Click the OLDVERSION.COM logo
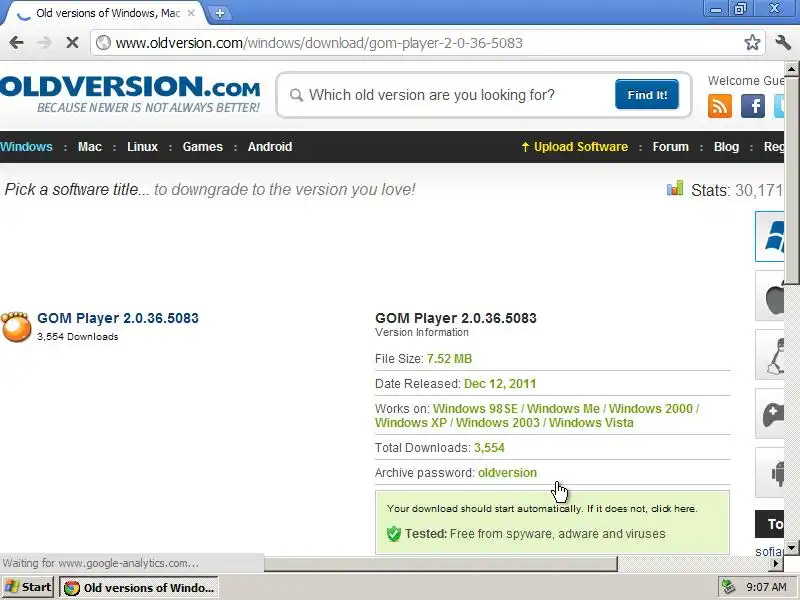The width and height of the screenshot is (800, 600). pos(130,94)
